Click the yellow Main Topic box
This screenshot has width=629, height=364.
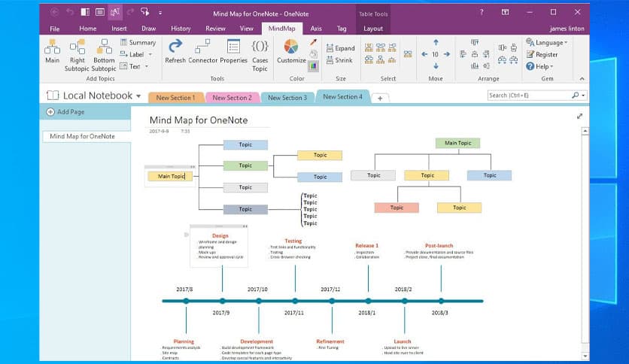(170, 177)
